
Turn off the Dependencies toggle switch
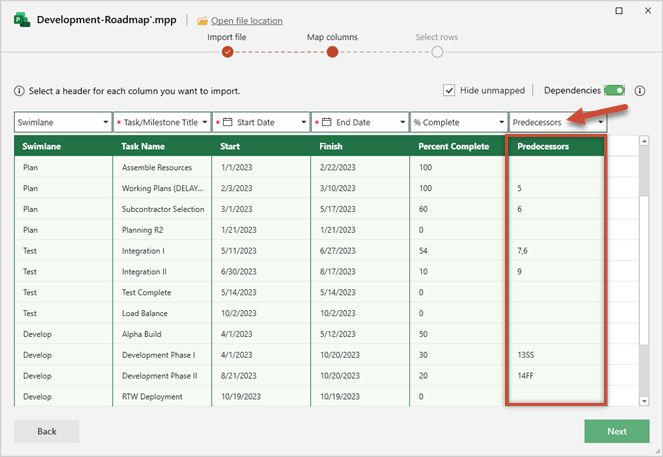tap(614, 90)
